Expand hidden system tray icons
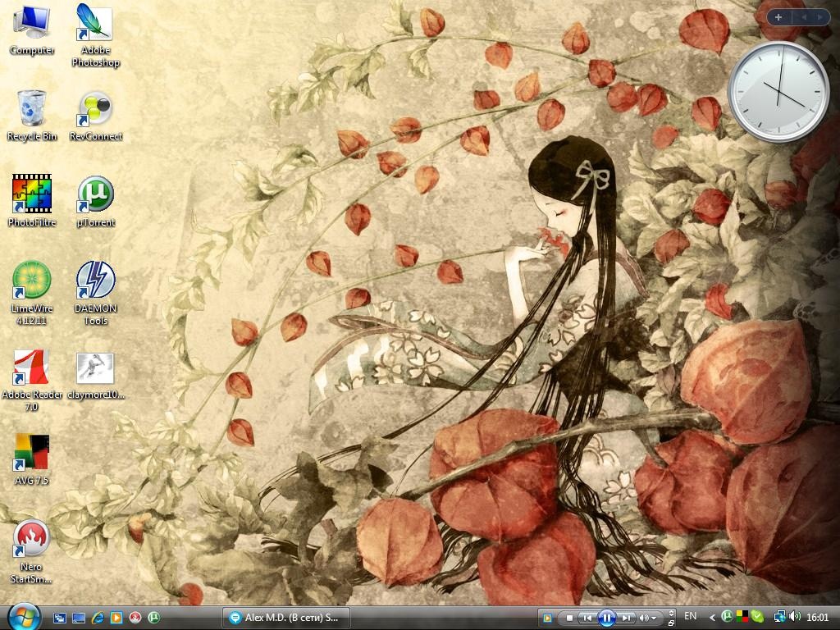Image resolution: width=840 pixels, height=630 pixels. [x=712, y=618]
